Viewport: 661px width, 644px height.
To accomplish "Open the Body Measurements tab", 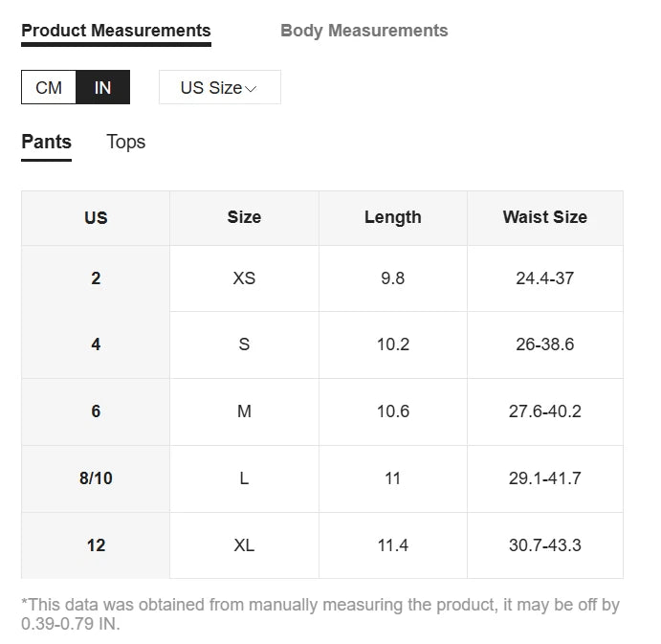I will pos(364,31).
